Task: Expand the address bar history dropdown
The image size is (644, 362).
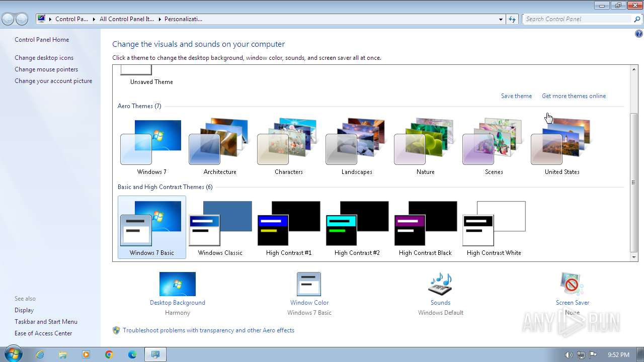Action: tap(501, 19)
